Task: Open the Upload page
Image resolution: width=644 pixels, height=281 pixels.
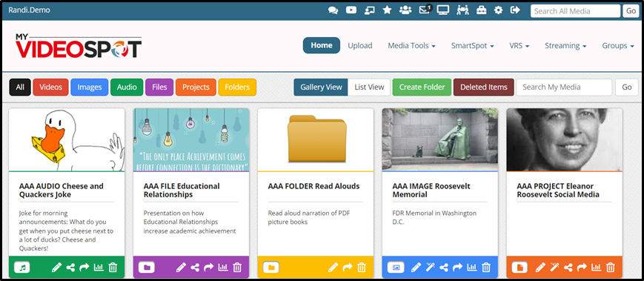Action: tap(359, 46)
